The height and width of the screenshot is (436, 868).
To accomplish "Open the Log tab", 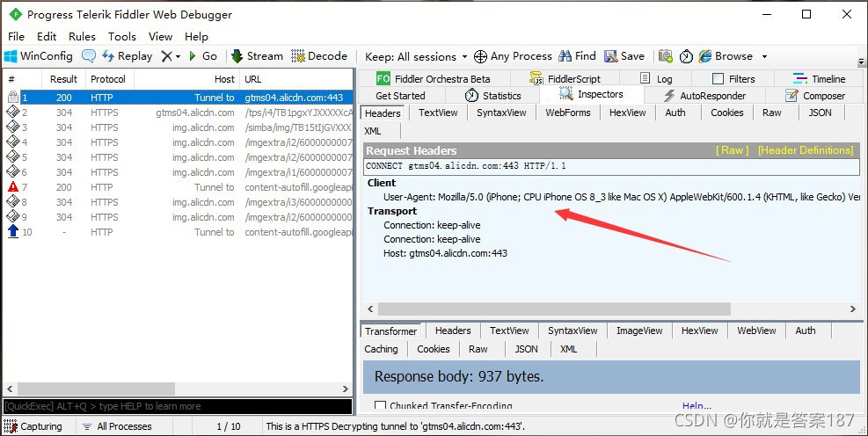I will coord(655,78).
